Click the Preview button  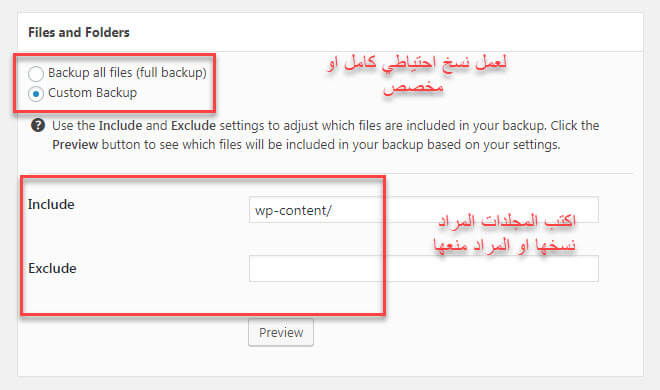tap(281, 332)
